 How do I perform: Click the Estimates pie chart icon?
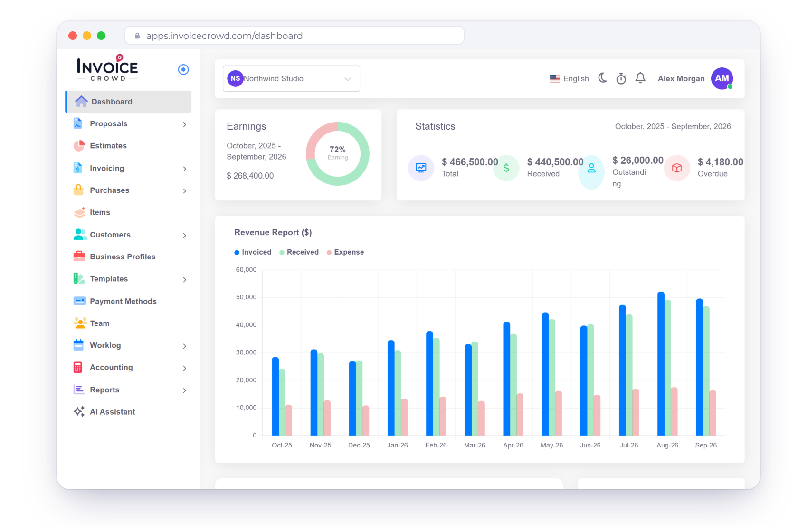(x=79, y=146)
